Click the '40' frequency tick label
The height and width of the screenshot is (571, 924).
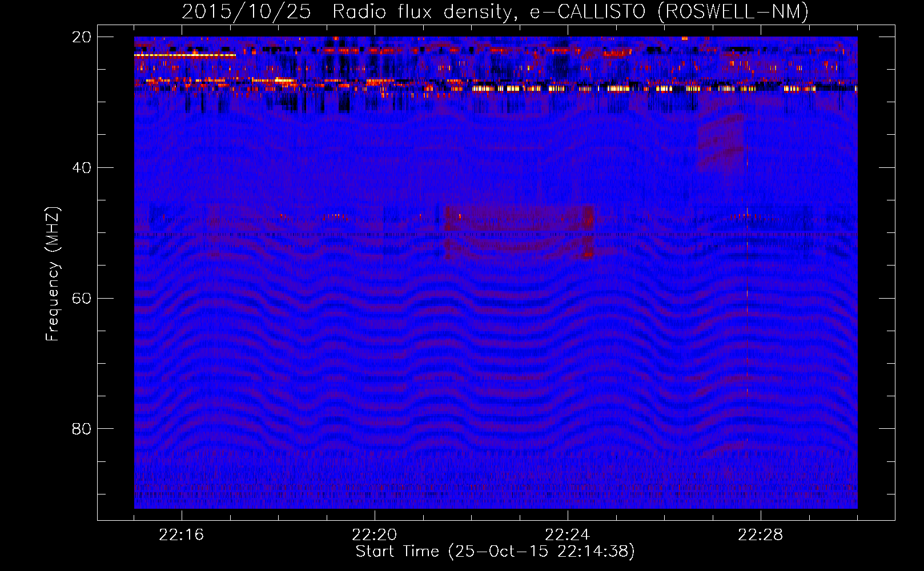[82, 168]
